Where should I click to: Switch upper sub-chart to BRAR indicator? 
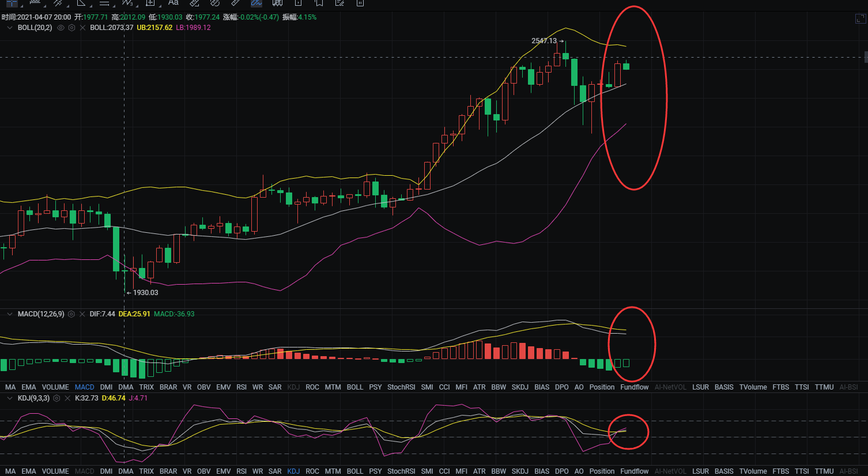click(x=168, y=387)
